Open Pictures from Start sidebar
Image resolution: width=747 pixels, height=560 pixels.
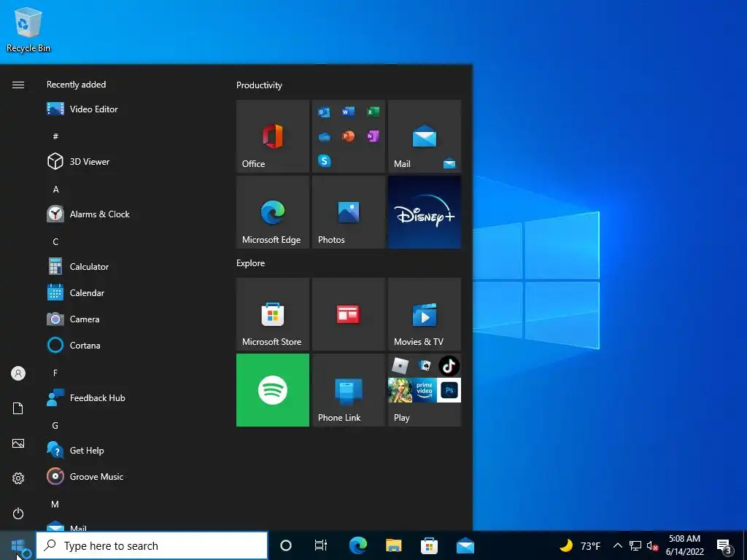pyautogui.click(x=18, y=443)
